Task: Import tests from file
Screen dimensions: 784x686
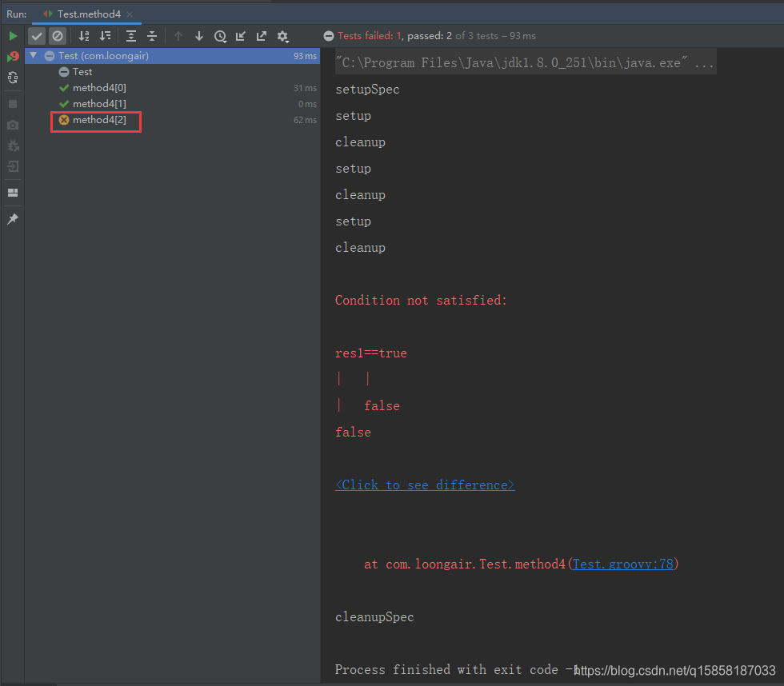Action: 241,36
